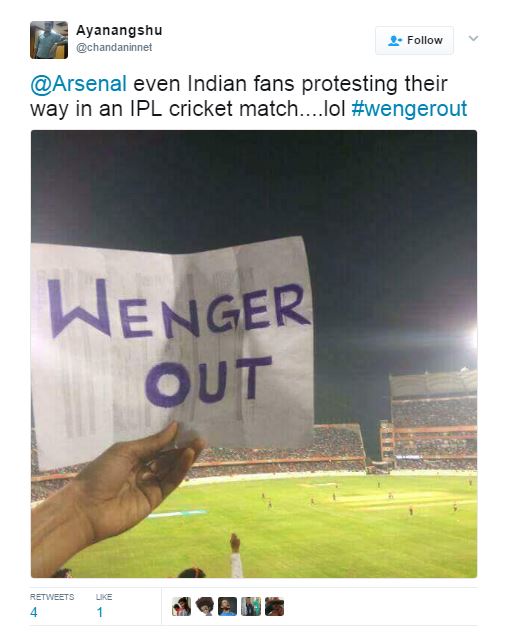Open the Wenger Out stadium photo
Viewport: 509px width, 635px height.
tap(254, 354)
